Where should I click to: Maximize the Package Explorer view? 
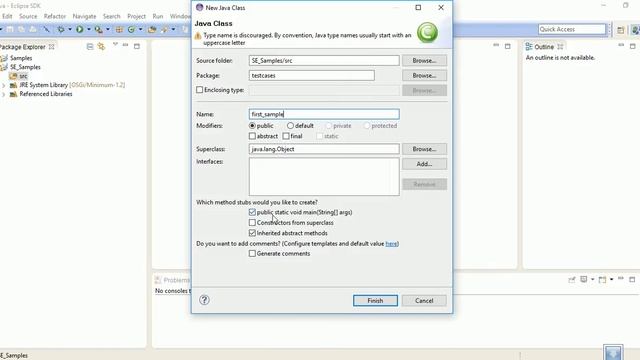coord(137,46)
